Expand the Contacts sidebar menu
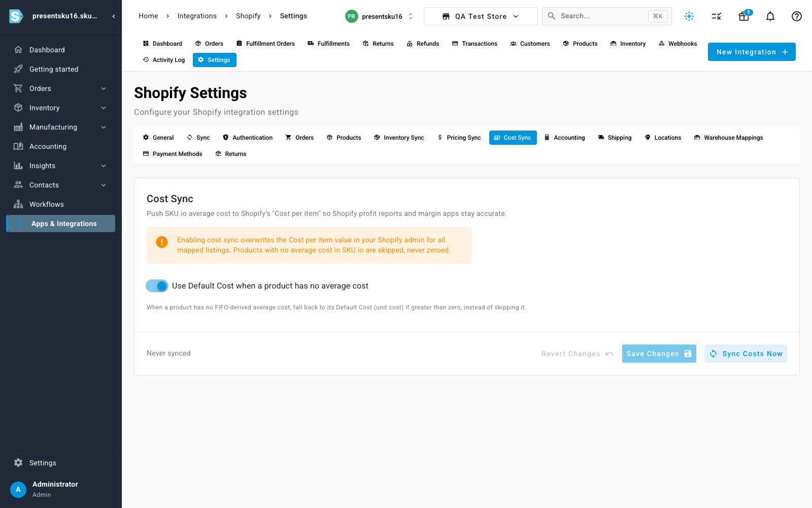 tap(104, 185)
